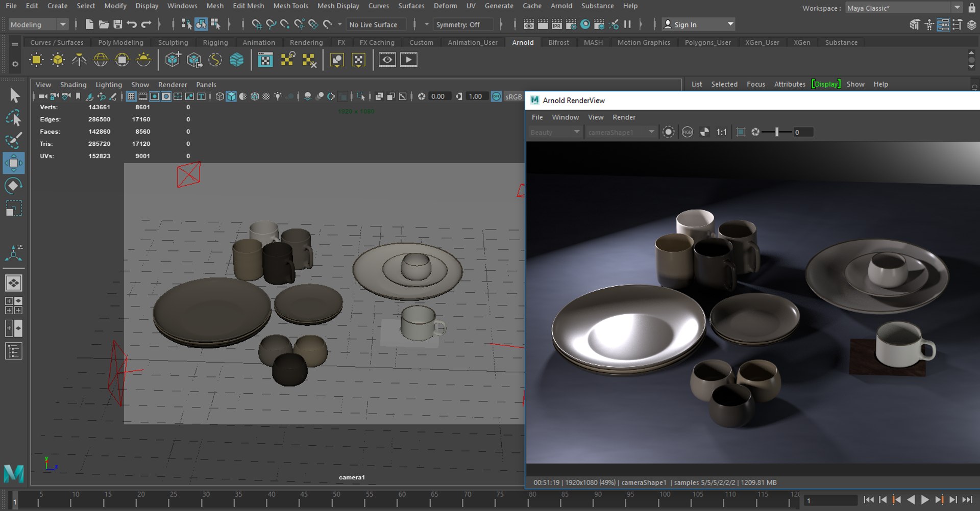Toggle snap to points magnet icon

coord(285,24)
